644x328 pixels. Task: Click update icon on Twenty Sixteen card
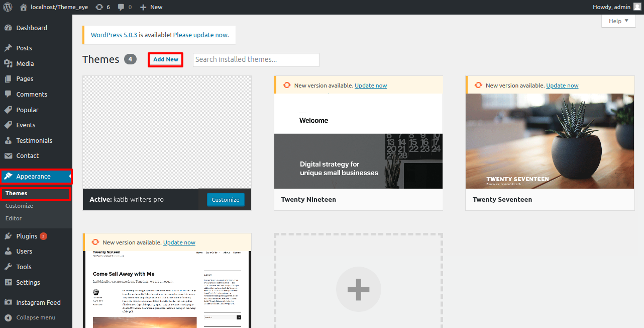coord(95,242)
